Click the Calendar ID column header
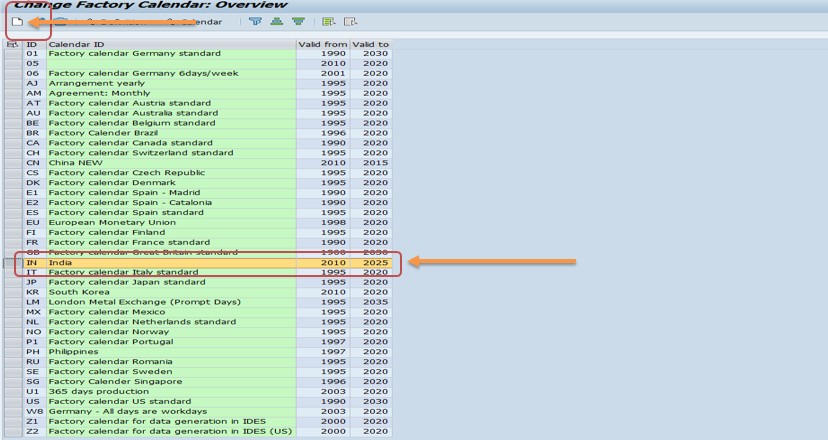The width and height of the screenshot is (828, 440). click(170, 45)
